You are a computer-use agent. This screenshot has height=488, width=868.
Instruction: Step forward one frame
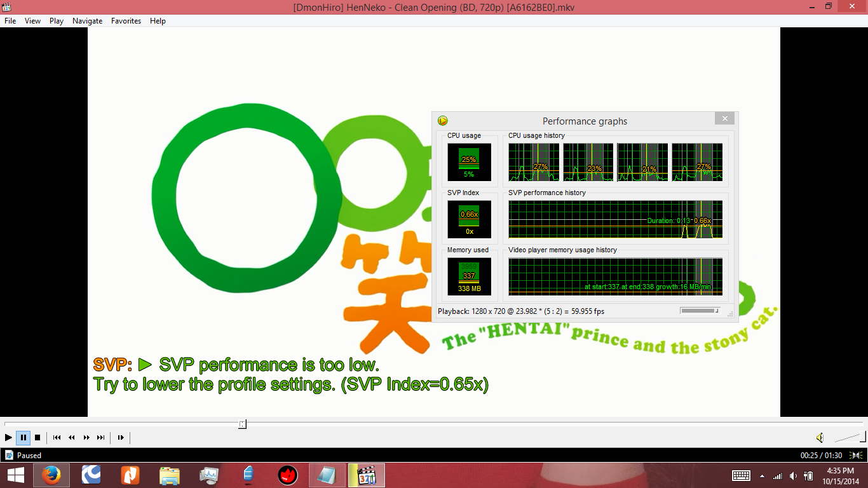click(x=121, y=437)
